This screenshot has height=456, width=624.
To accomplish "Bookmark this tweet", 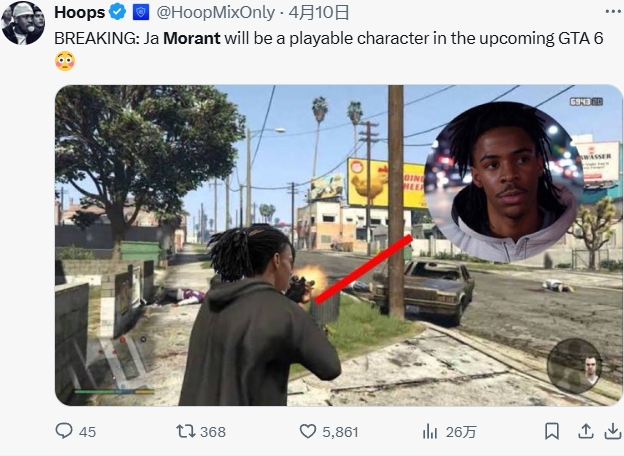I will coord(552,431).
